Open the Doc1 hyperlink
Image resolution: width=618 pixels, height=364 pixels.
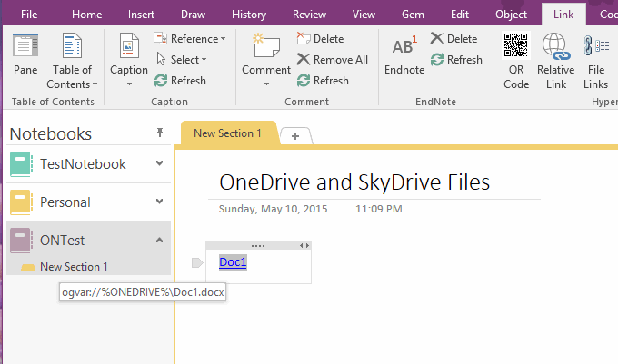[x=233, y=262]
